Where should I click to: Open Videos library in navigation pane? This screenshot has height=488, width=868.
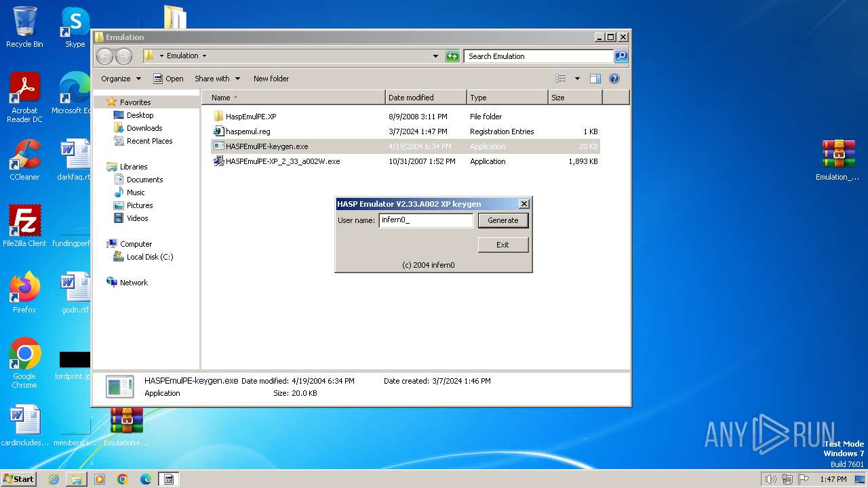(137, 218)
